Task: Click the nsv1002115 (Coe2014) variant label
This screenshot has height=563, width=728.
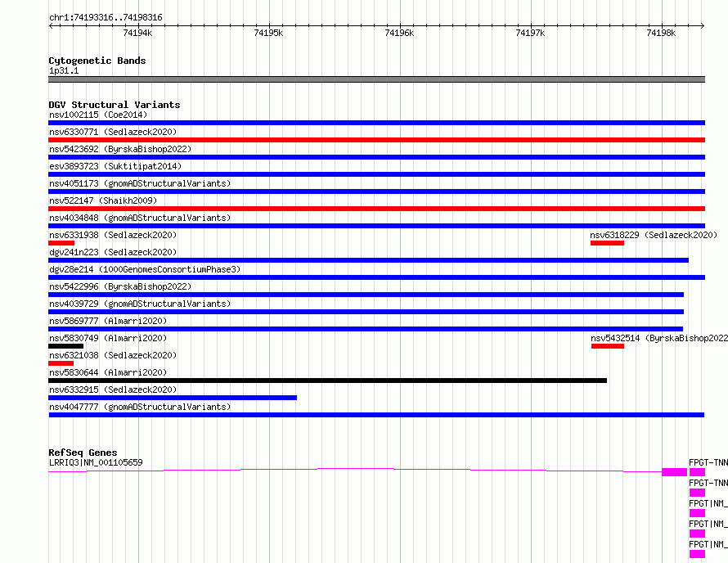Action: [98, 115]
